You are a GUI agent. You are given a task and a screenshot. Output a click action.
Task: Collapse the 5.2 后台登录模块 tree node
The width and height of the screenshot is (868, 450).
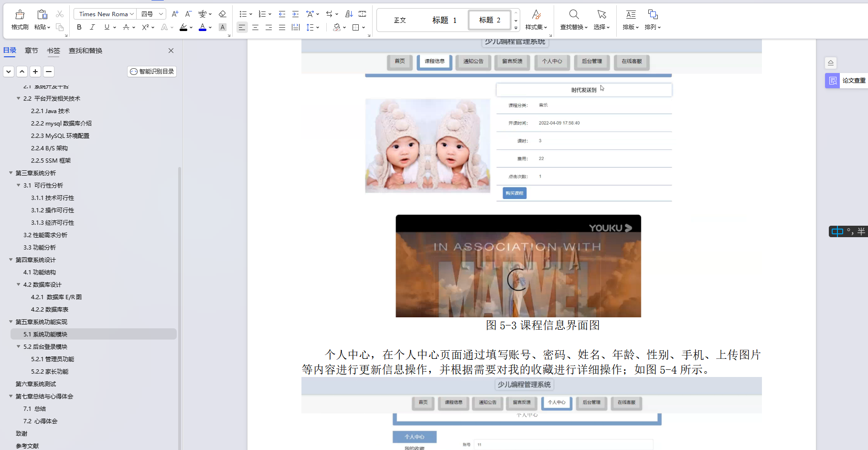click(18, 346)
